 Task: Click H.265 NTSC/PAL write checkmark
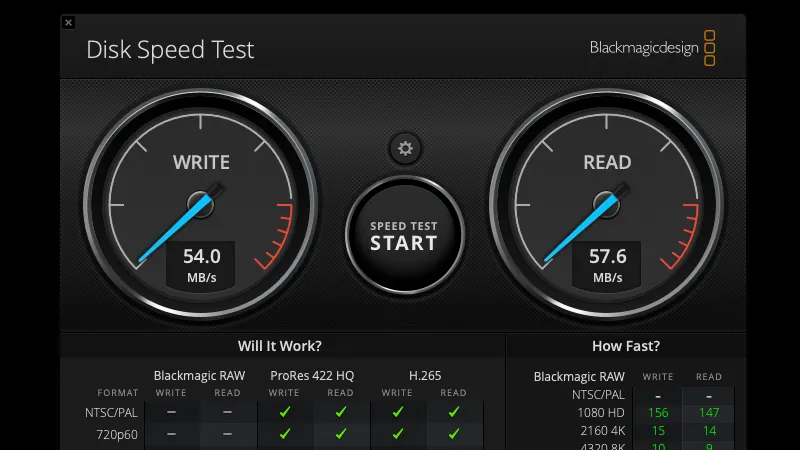point(397,411)
